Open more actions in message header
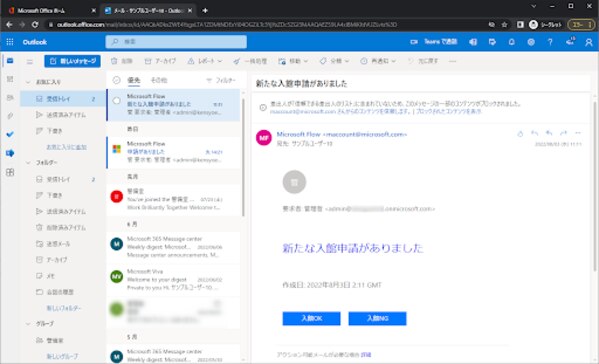Image resolution: width=599 pixels, height=364 pixels. (x=578, y=133)
